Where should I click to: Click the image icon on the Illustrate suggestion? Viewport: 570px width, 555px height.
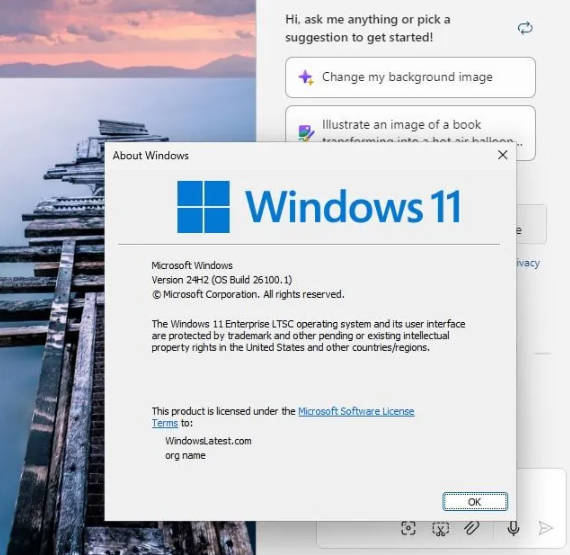306,133
